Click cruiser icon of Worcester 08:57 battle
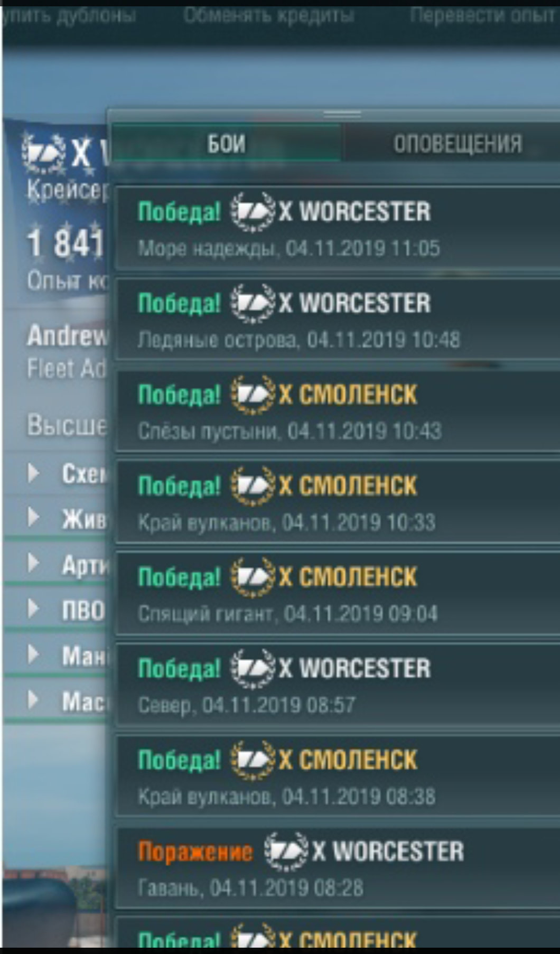 (253, 669)
